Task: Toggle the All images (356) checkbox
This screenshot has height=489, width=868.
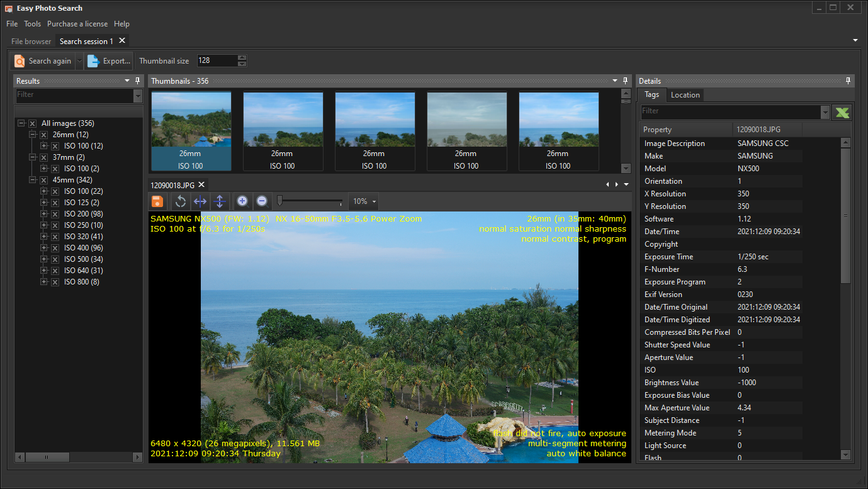Action: click(x=33, y=123)
